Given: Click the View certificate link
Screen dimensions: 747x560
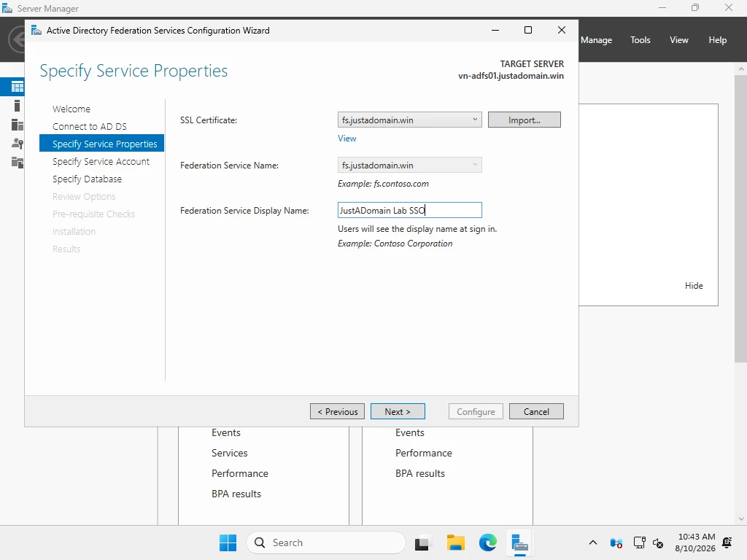Looking at the screenshot, I should (x=347, y=139).
